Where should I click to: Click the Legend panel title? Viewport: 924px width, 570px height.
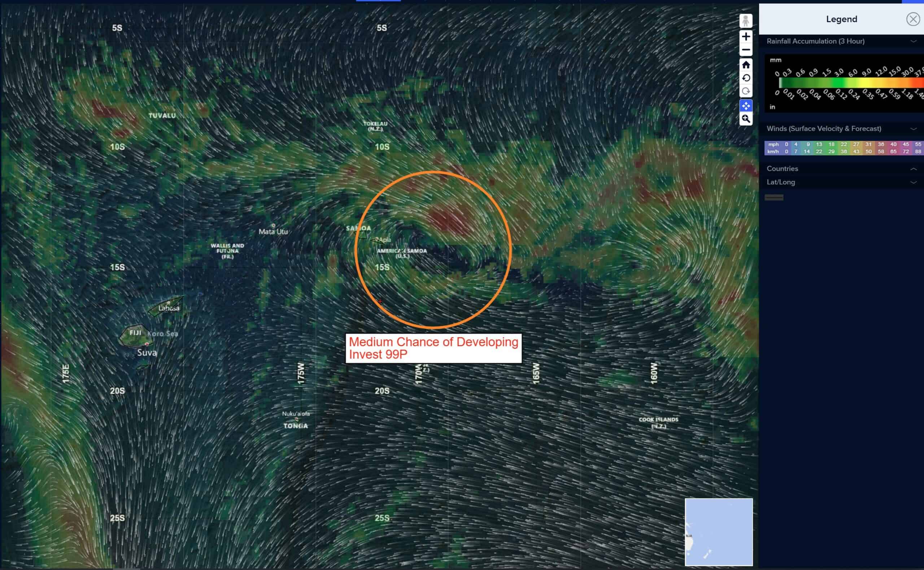[x=841, y=19]
